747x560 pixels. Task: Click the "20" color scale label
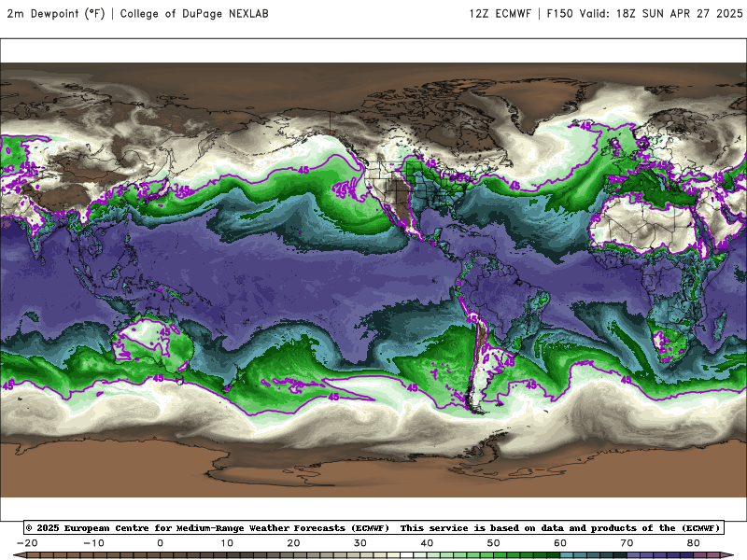coord(293,543)
